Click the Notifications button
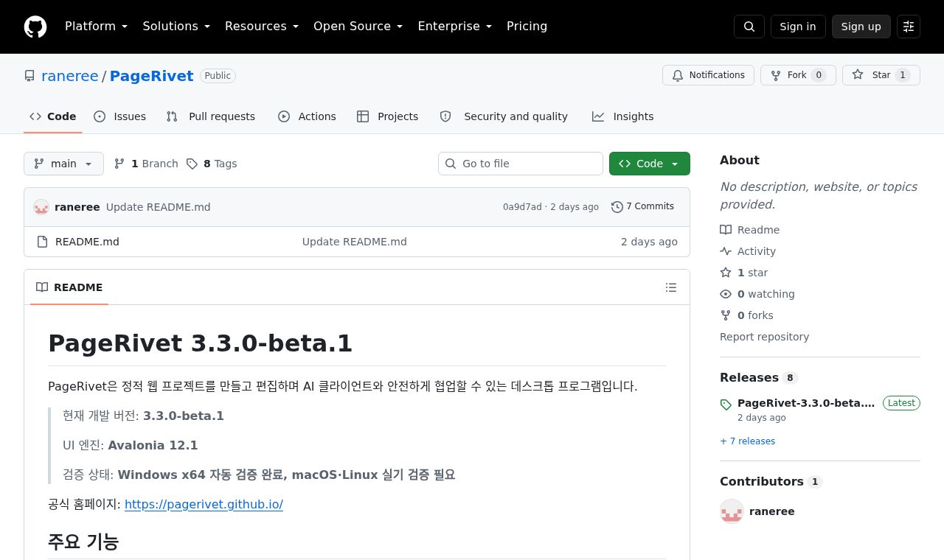The width and height of the screenshot is (944, 560). [709, 75]
